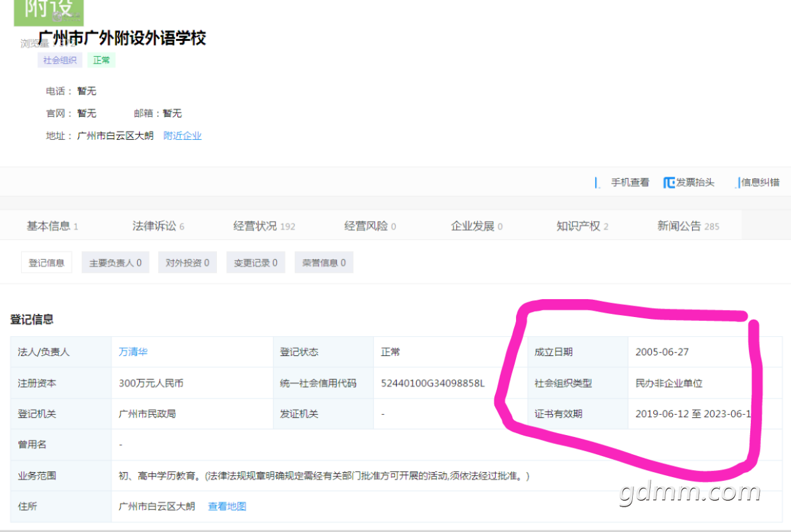The height and width of the screenshot is (532, 791).
Task: Click the 成立日期 label cell
Action: 578,352
